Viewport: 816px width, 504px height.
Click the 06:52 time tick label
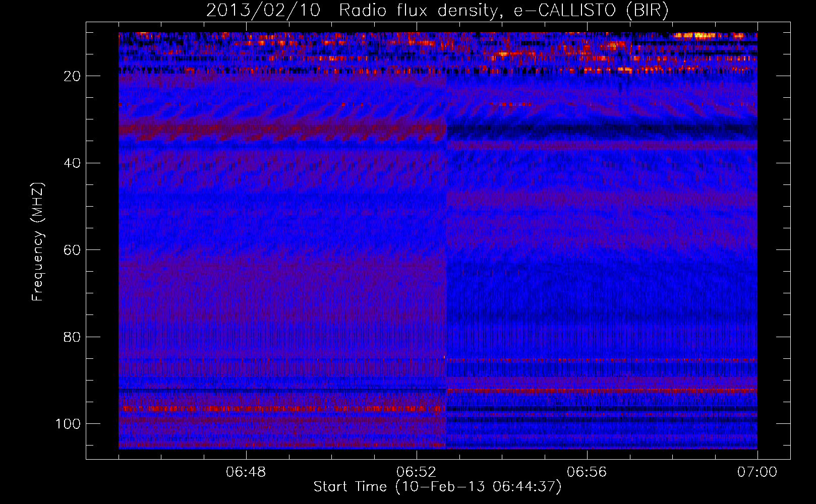coord(417,472)
